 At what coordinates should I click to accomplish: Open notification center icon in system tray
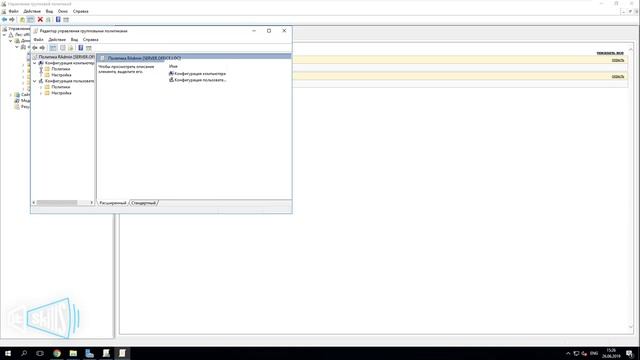coord(629,353)
